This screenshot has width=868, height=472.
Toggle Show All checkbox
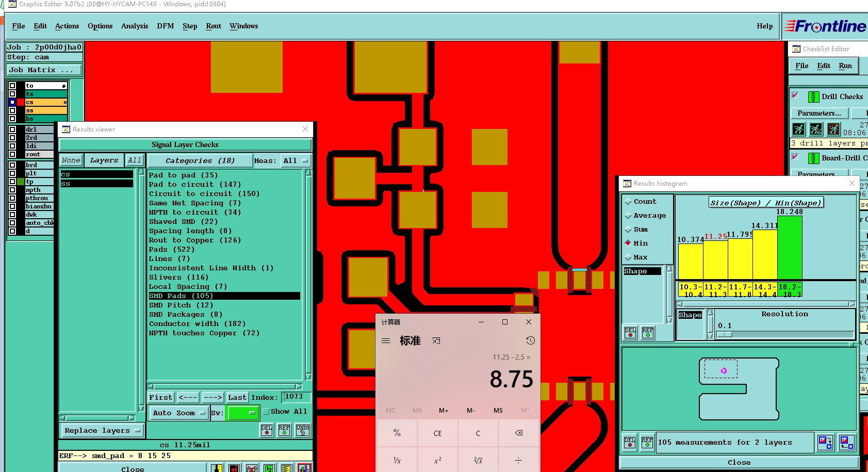(x=266, y=412)
